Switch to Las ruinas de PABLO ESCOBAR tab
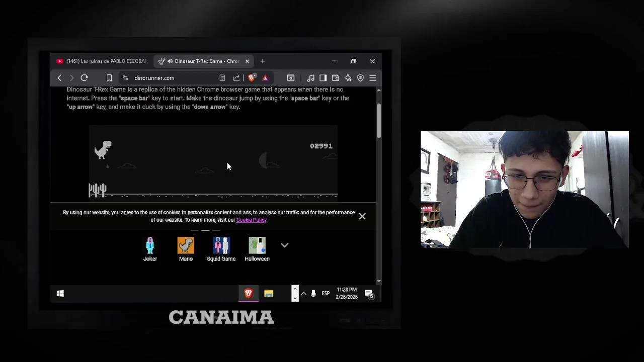This screenshot has width=644, height=362. pos(102,61)
